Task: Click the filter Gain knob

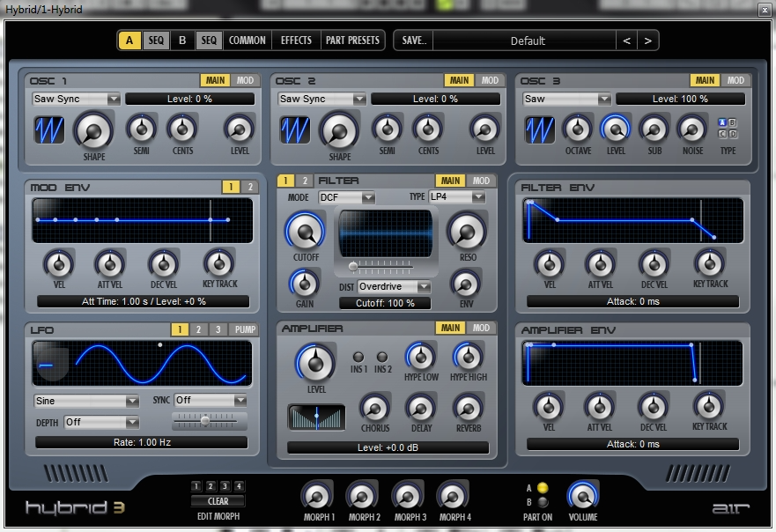Action: pos(305,284)
